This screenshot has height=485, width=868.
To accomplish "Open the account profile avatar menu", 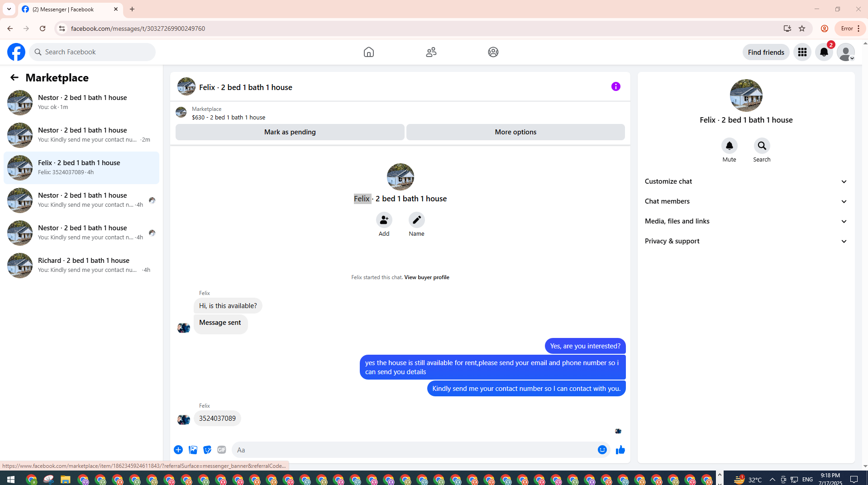I will [846, 52].
